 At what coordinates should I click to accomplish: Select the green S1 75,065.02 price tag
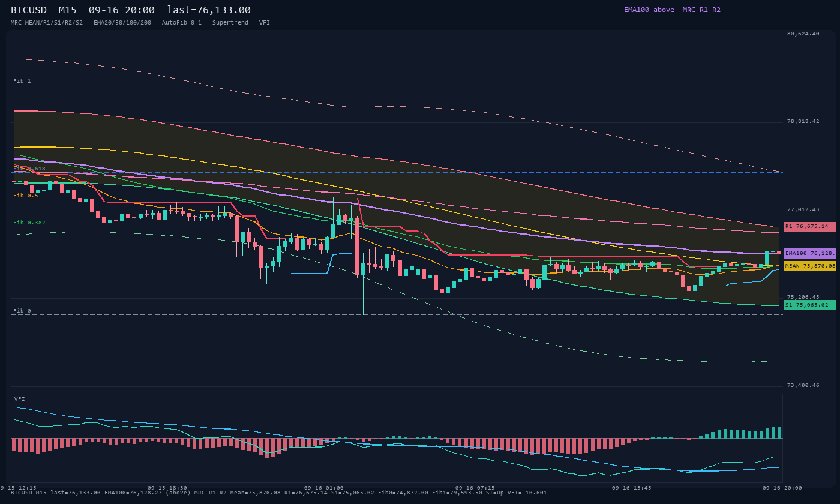coord(809,305)
